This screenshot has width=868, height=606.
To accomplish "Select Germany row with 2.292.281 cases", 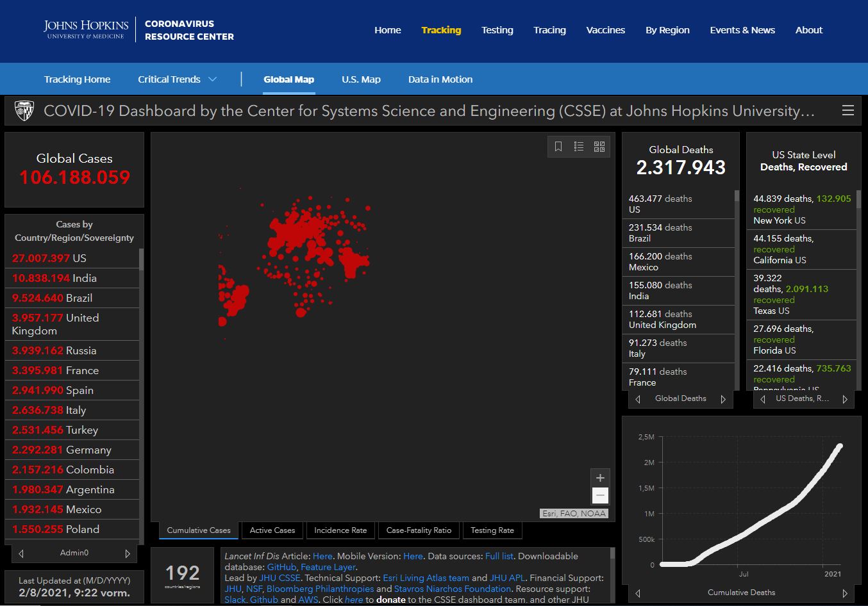I will (72, 450).
